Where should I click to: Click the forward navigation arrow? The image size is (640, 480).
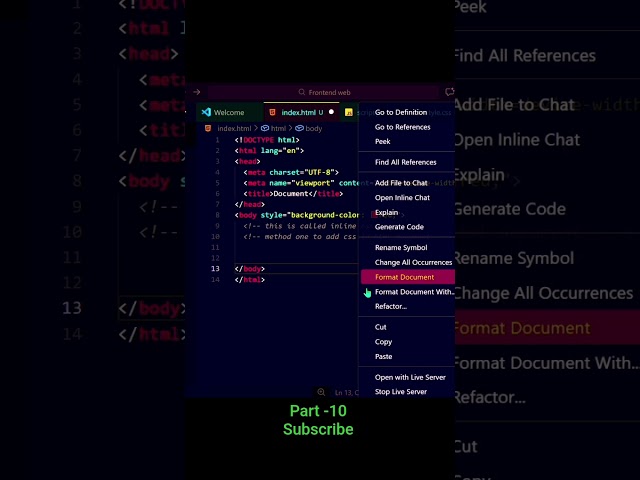point(197,92)
